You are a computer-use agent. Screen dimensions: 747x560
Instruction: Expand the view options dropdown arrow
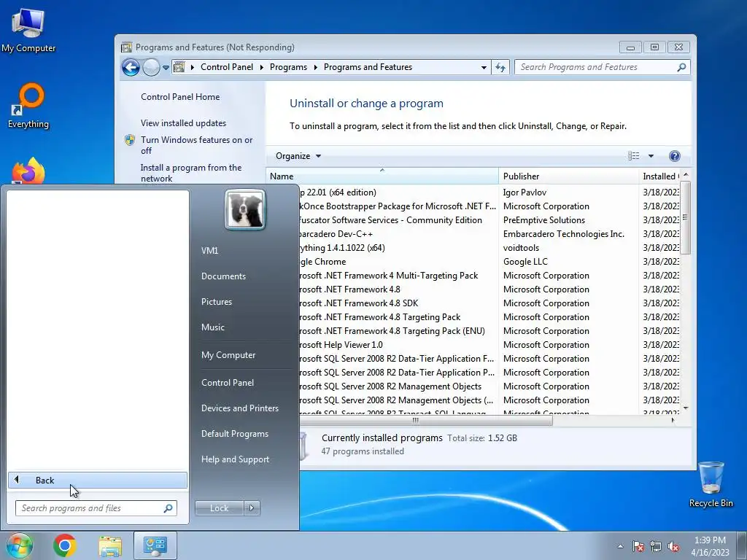click(651, 156)
